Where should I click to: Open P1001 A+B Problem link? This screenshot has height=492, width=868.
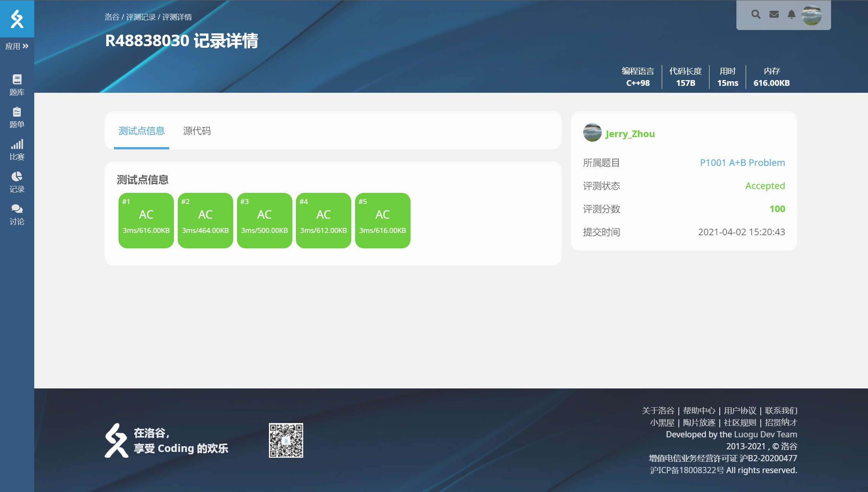point(742,162)
